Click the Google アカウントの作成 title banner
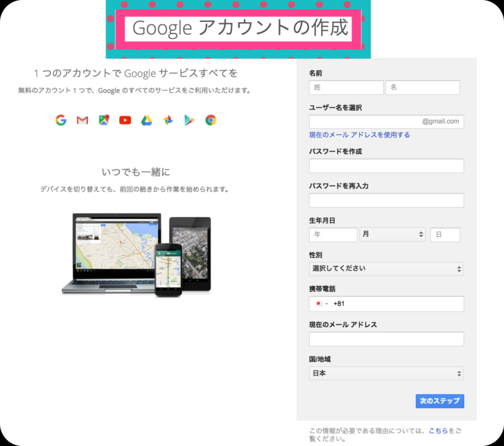This screenshot has height=446, width=504. (x=238, y=28)
